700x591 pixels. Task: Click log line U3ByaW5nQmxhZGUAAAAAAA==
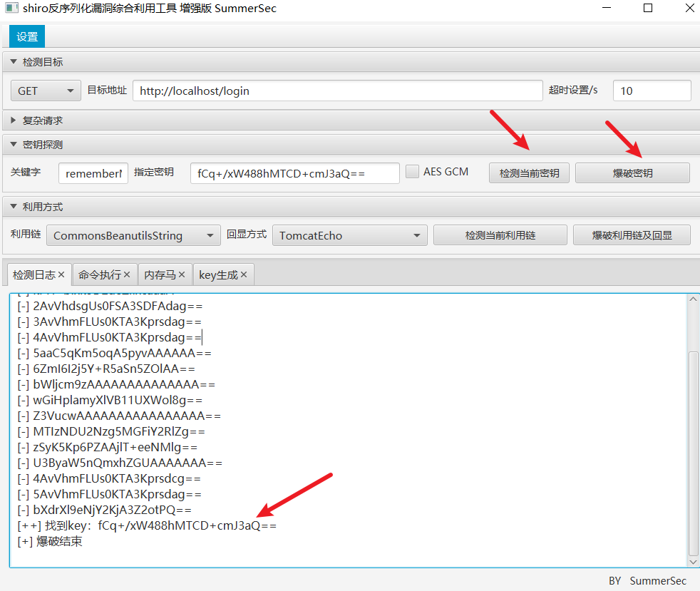[x=120, y=463]
